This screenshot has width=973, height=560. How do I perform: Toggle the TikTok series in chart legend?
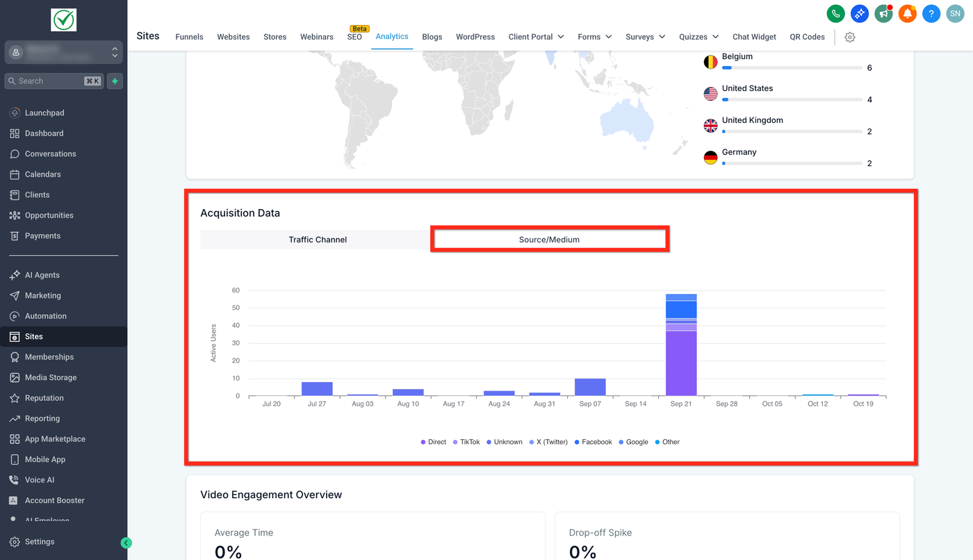point(466,442)
